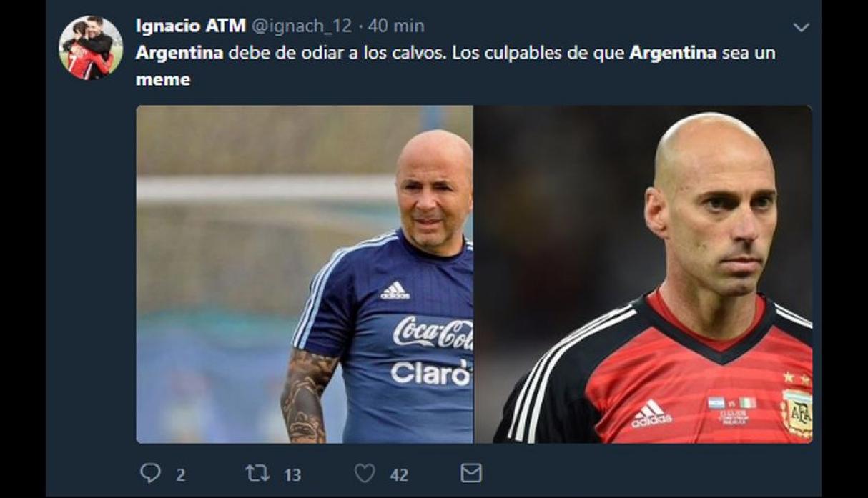Click the reply count 2
The height and width of the screenshot is (498, 868).
pos(181,475)
